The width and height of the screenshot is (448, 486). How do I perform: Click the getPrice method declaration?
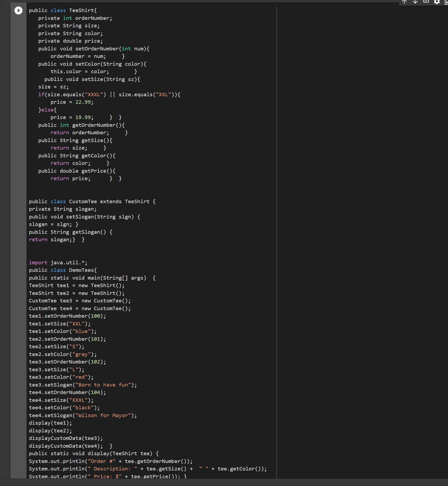[77, 171]
